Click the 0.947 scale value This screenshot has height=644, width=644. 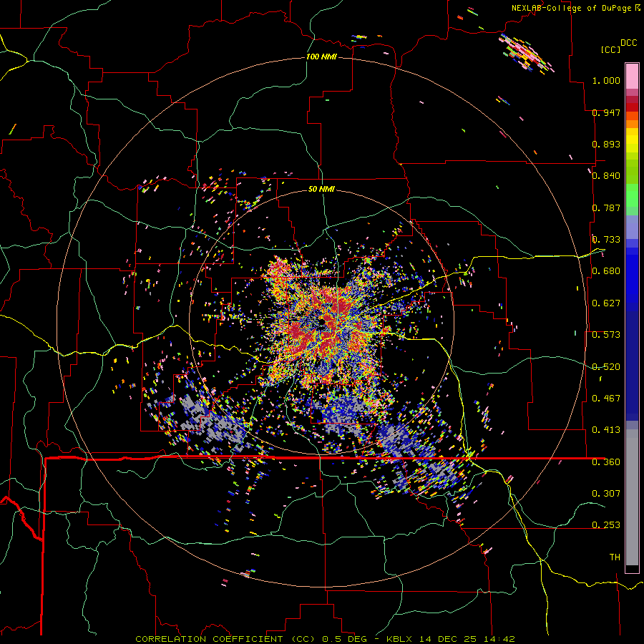(x=606, y=112)
